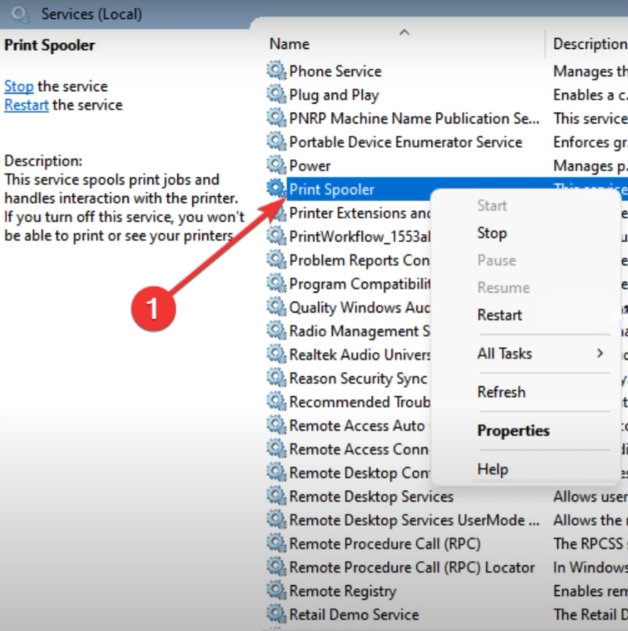Sort by the Description column header

point(590,44)
